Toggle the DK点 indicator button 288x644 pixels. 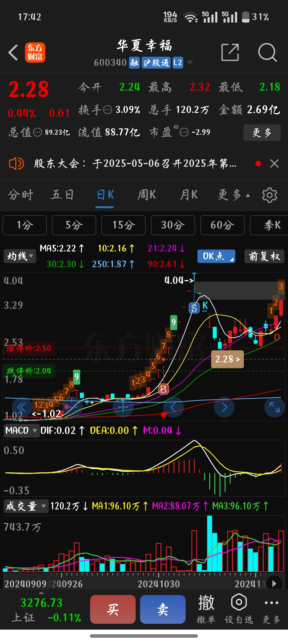pos(216,256)
